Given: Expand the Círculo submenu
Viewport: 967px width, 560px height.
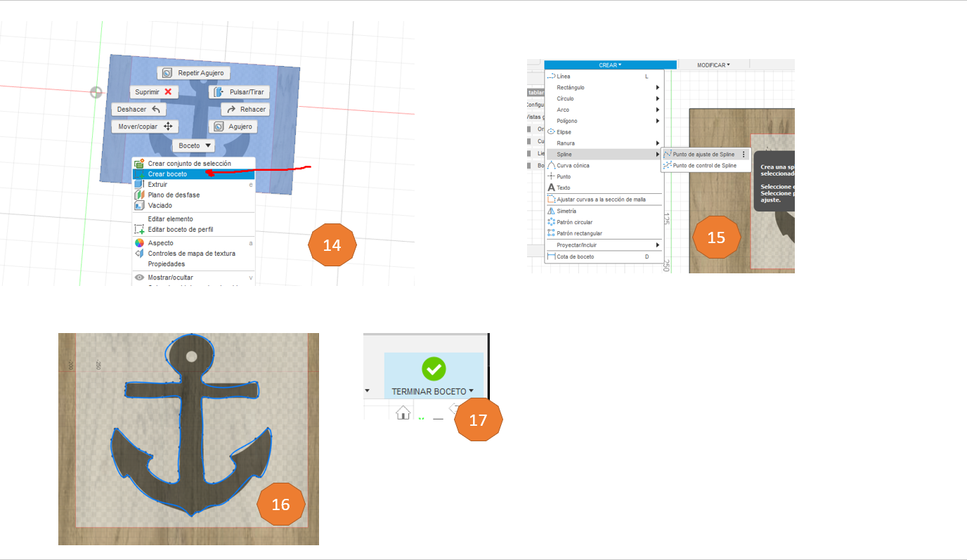Looking at the screenshot, I should (604, 98).
